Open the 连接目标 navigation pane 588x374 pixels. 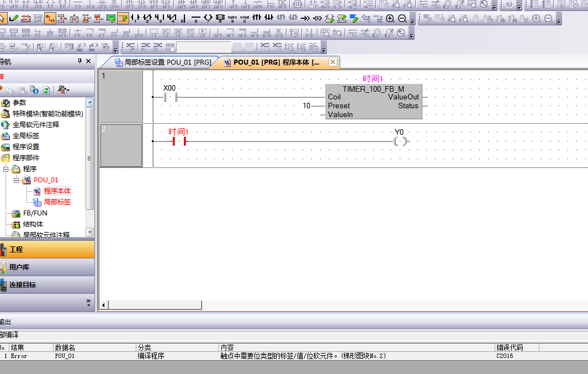[x=22, y=285]
